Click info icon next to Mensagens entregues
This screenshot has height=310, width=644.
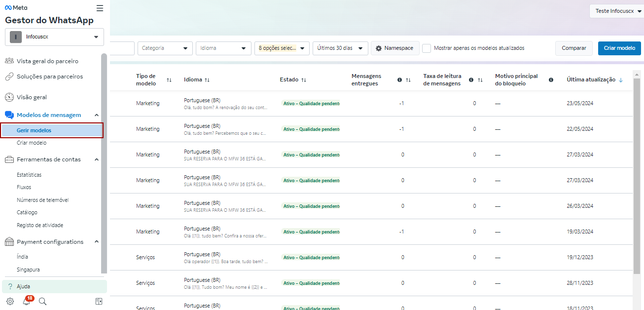[x=399, y=80]
